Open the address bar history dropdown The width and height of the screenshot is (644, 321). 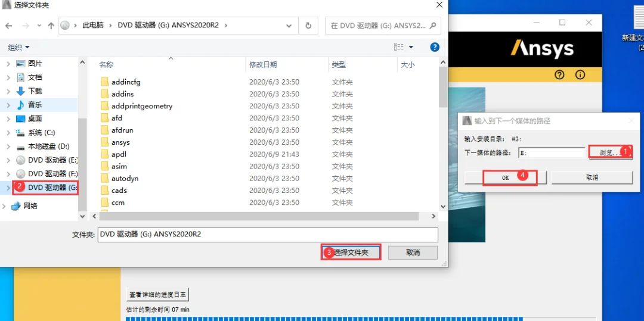pyautogui.click(x=289, y=26)
